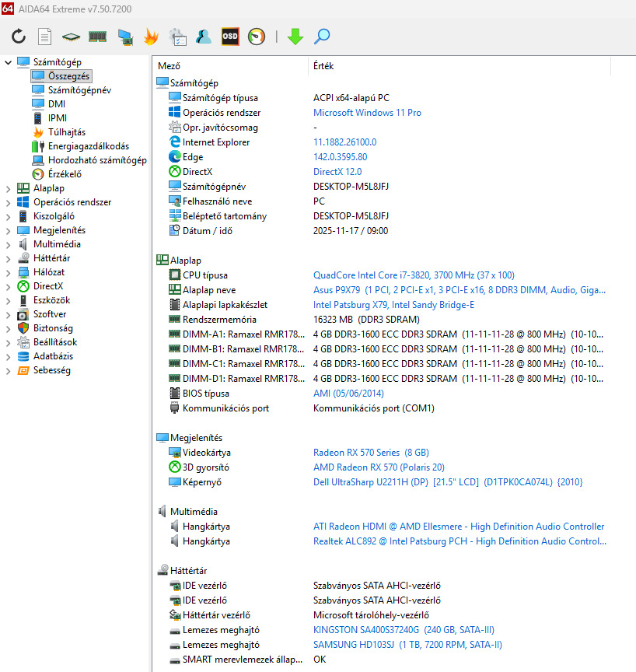Open the AMI BIOS date link
Image resolution: width=636 pixels, height=672 pixels.
[x=348, y=394]
